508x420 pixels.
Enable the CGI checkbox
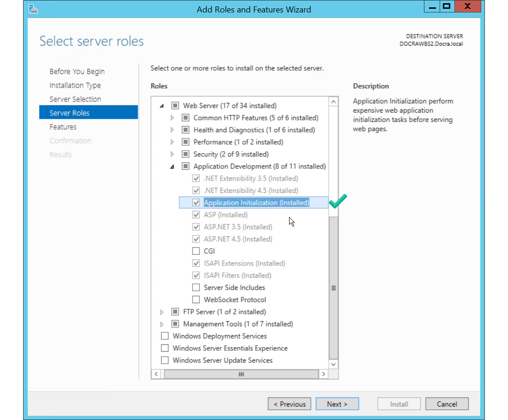point(196,251)
